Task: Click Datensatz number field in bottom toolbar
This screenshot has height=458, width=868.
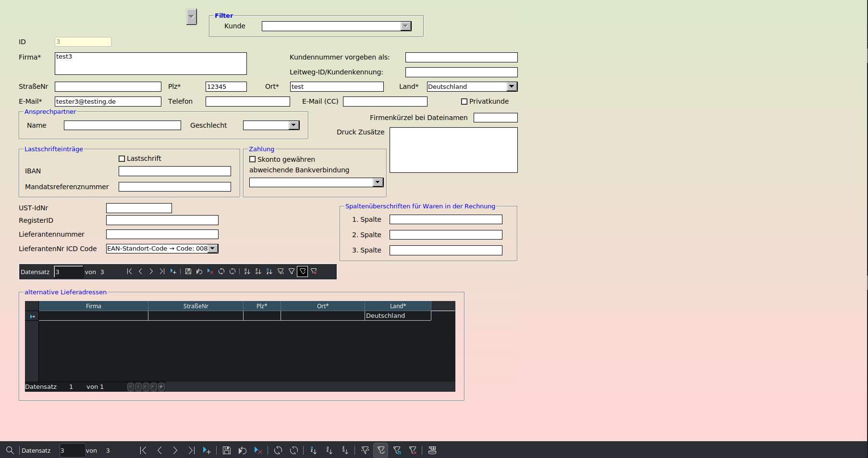Action: point(72,450)
